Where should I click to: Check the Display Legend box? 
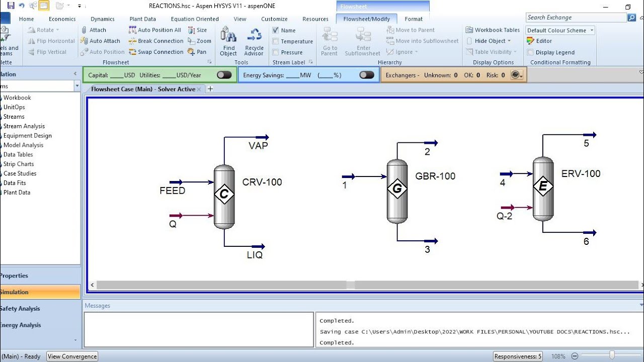click(530, 52)
